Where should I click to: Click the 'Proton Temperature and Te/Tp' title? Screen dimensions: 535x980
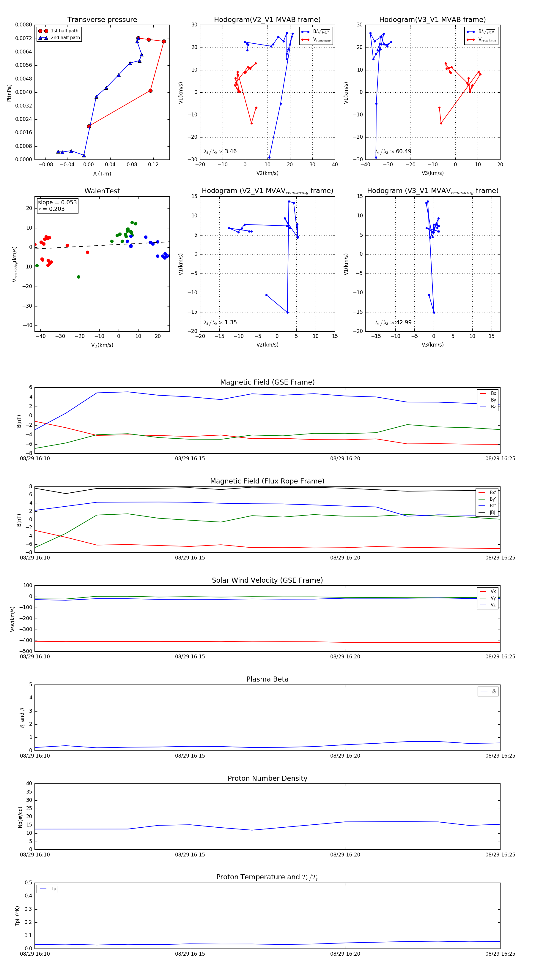tap(267, 877)
